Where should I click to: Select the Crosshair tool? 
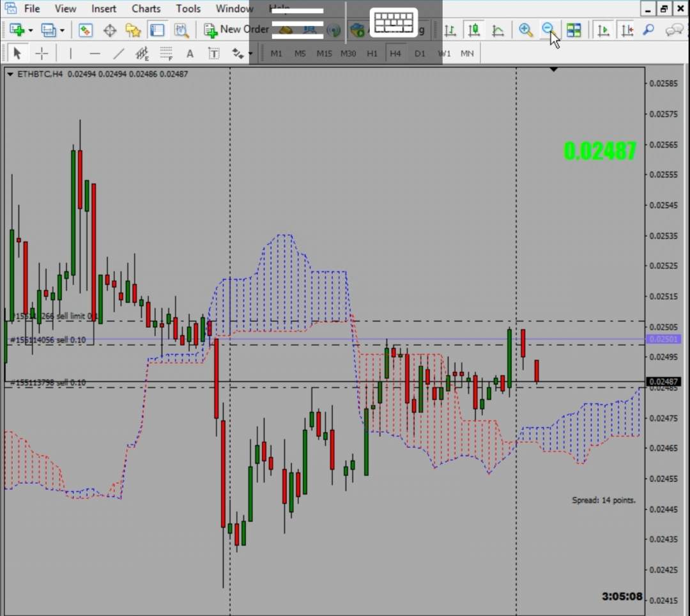point(42,53)
